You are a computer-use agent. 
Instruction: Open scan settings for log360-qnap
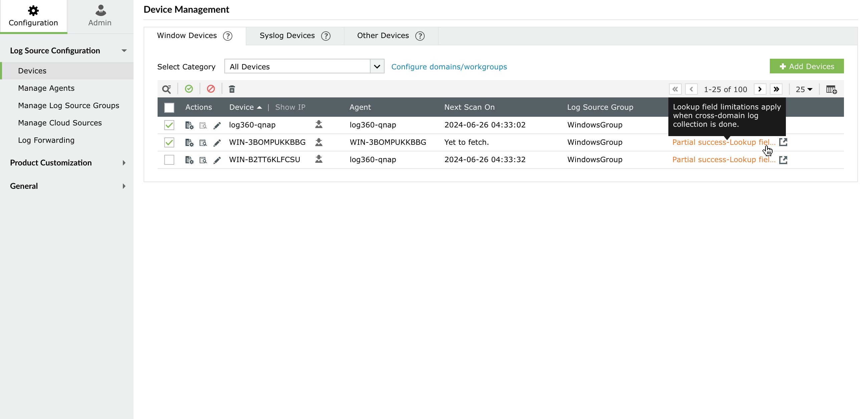pos(189,125)
